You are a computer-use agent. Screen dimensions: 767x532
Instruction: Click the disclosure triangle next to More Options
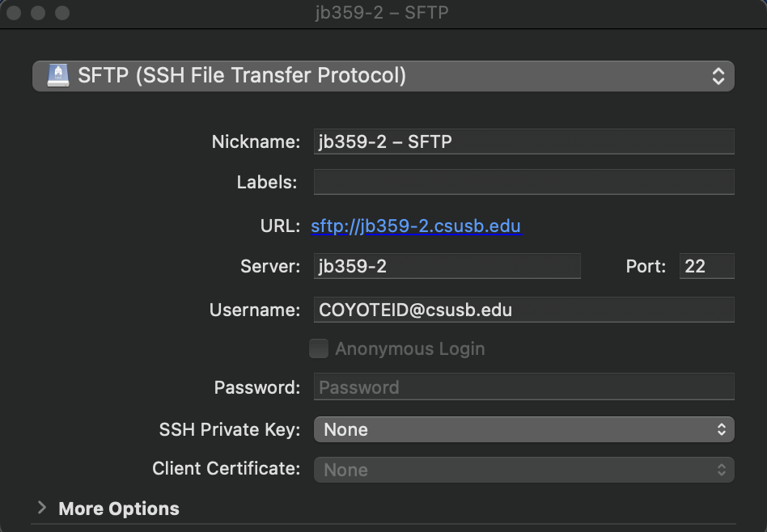coord(41,509)
